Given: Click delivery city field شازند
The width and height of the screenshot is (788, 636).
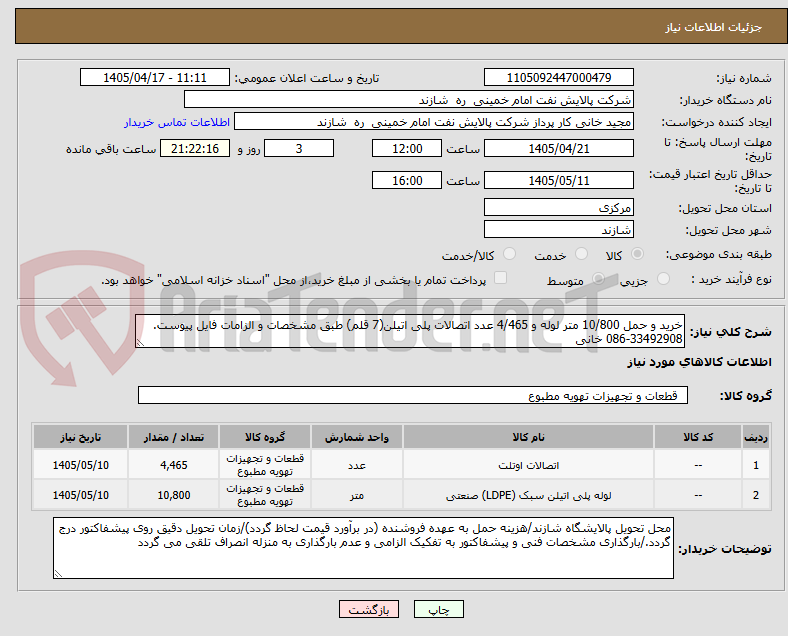Looking at the screenshot, I should [x=558, y=230].
